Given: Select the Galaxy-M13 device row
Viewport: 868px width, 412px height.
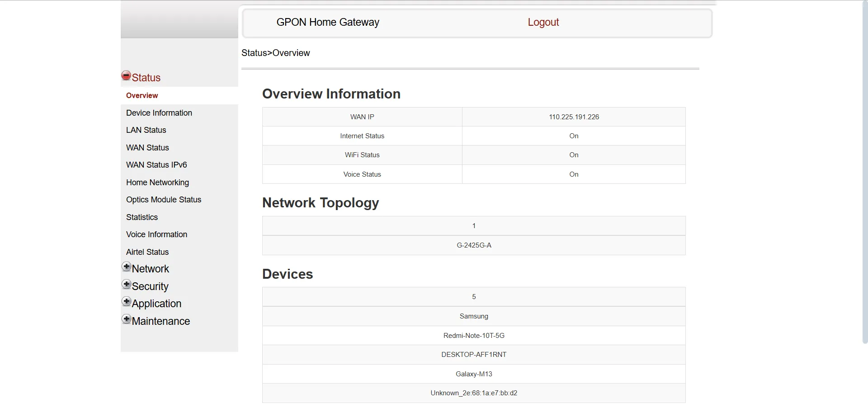Looking at the screenshot, I should coord(473,374).
